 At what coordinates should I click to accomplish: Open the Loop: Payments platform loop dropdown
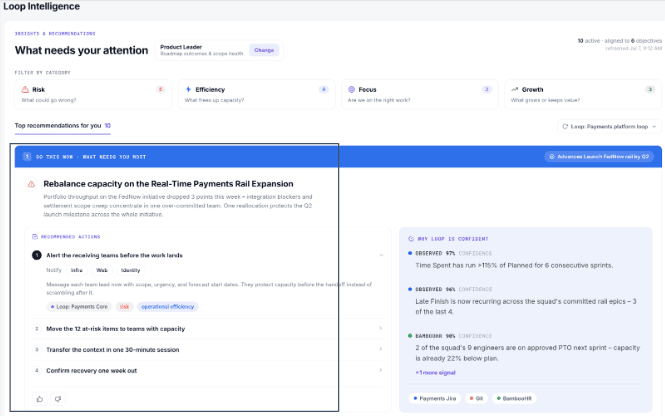coord(609,126)
